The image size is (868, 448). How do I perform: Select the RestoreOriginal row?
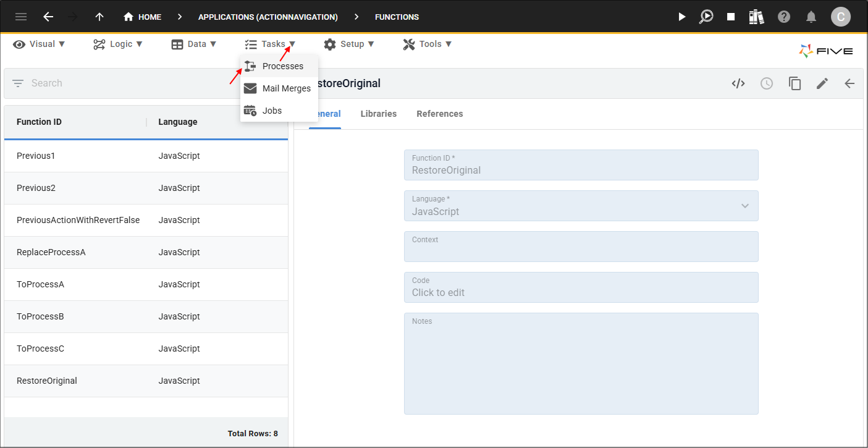pos(146,381)
